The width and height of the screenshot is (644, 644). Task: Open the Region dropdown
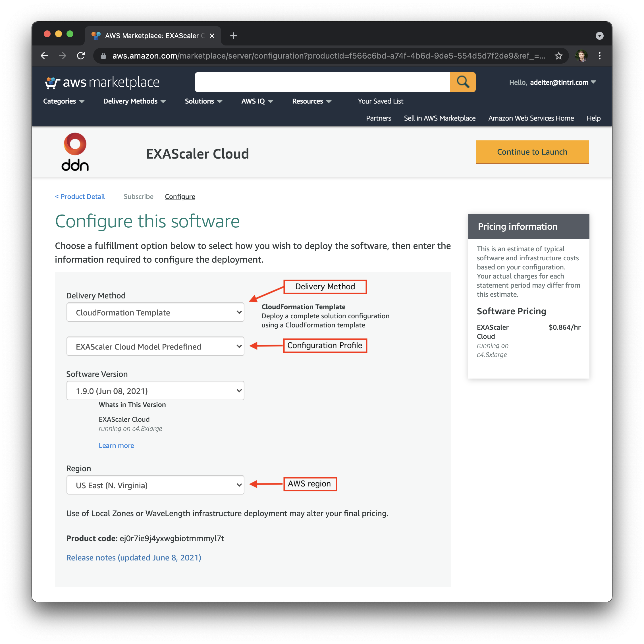[155, 485]
